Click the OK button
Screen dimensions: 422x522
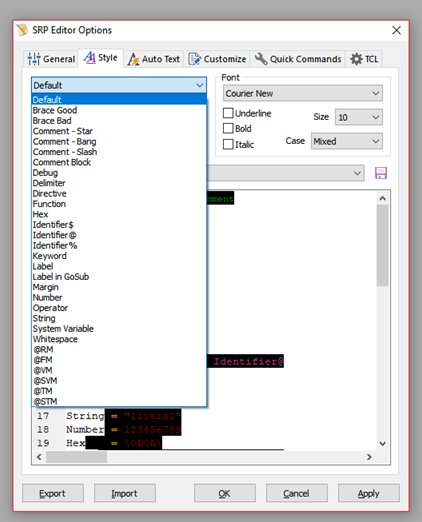[225, 493]
